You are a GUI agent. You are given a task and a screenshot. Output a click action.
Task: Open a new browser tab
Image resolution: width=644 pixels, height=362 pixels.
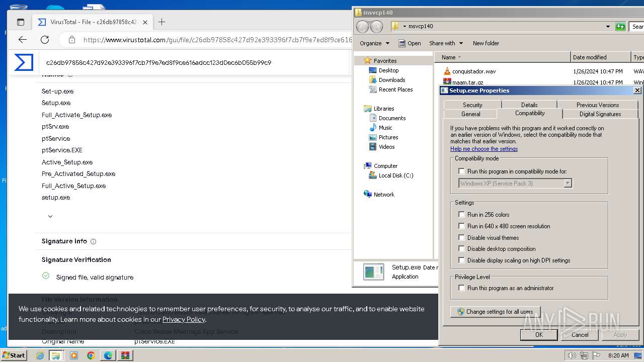(162, 22)
